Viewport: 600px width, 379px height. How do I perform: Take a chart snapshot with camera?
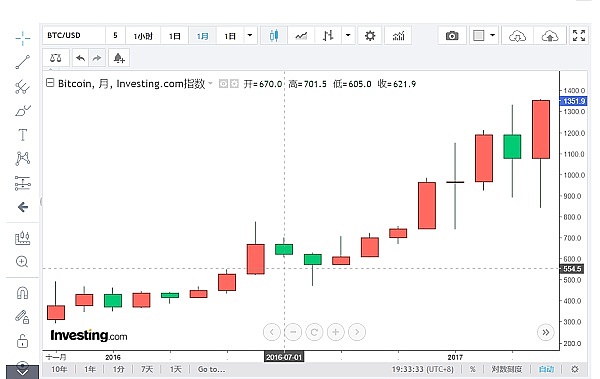[452, 36]
